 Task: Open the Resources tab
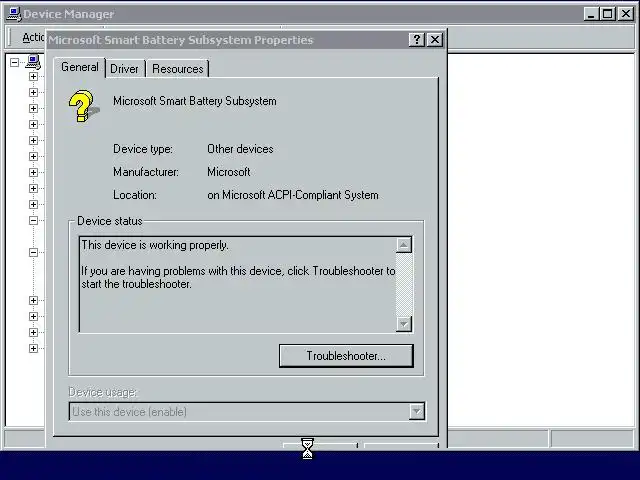[178, 69]
